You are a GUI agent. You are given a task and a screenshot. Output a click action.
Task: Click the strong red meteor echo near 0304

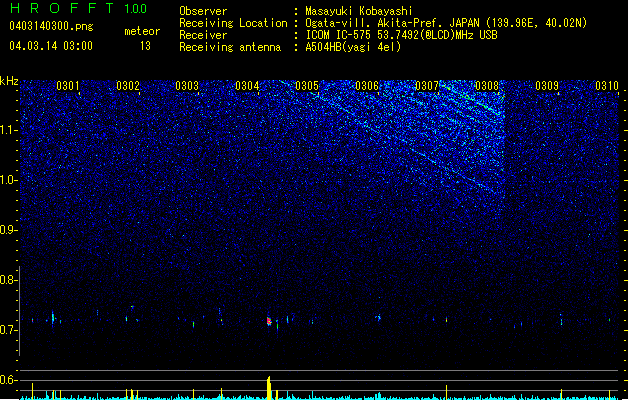269,321
